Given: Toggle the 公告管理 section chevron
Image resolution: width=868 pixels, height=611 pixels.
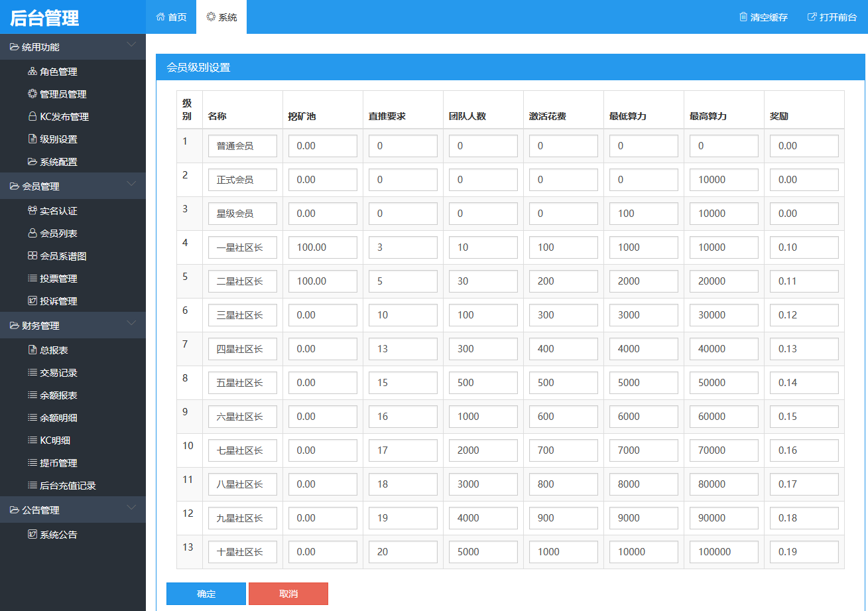Looking at the screenshot, I should point(131,508).
